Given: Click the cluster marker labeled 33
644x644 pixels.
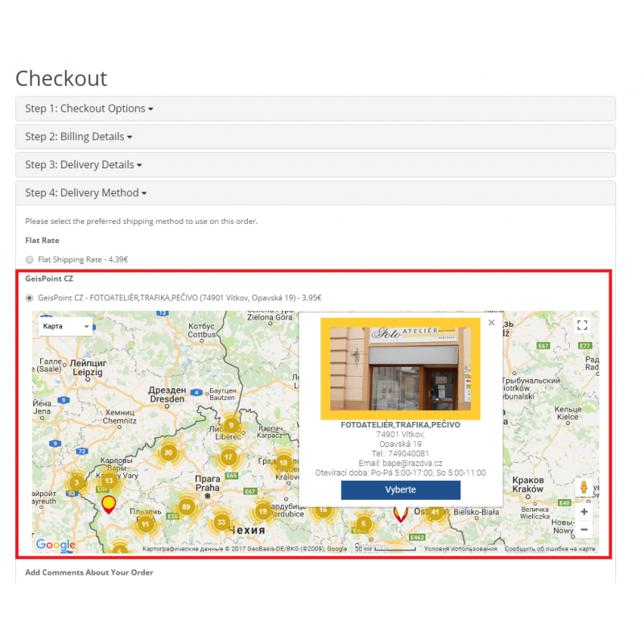Looking at the screenshot, I should (x=221, y=522).
